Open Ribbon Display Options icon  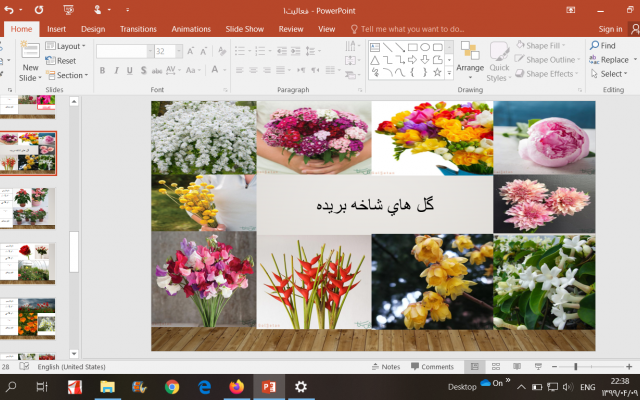coord(571,10)
